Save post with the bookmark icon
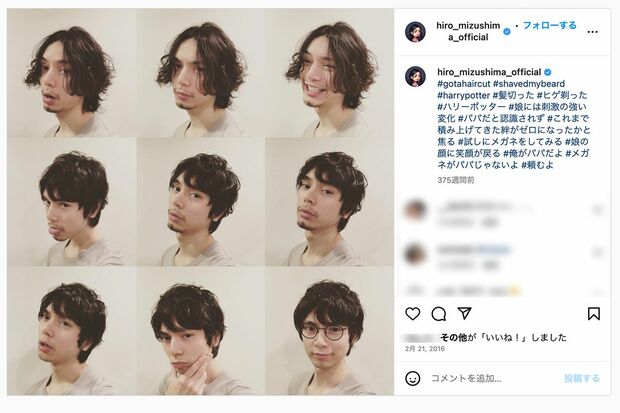Viewport: 620px width, 413px height. (x=594, y=314)
